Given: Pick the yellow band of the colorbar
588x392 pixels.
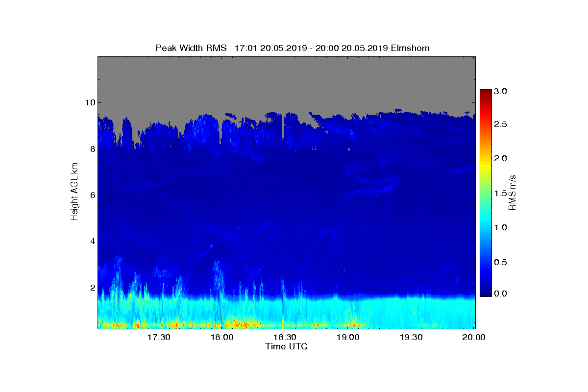Looking at the screenshot, I should 486,167.
